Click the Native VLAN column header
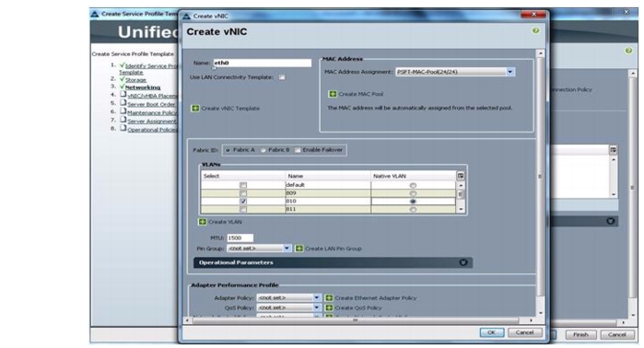644x348 pixels. (413, 176)
